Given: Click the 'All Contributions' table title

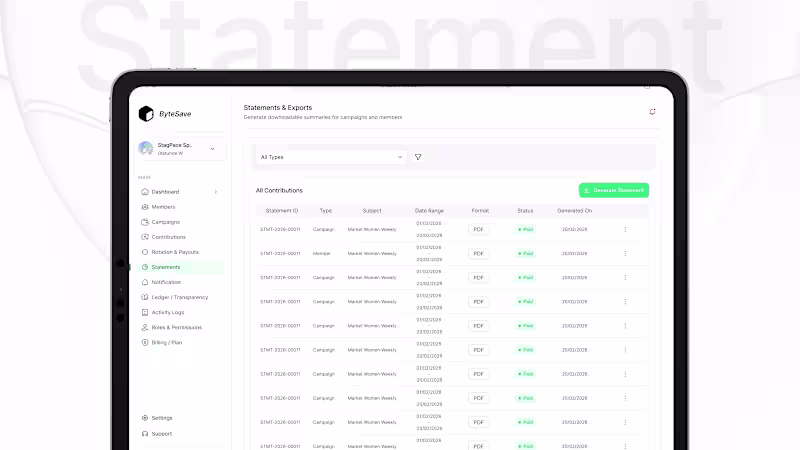Looking at the screenshot, I should (x=279, y=190).
